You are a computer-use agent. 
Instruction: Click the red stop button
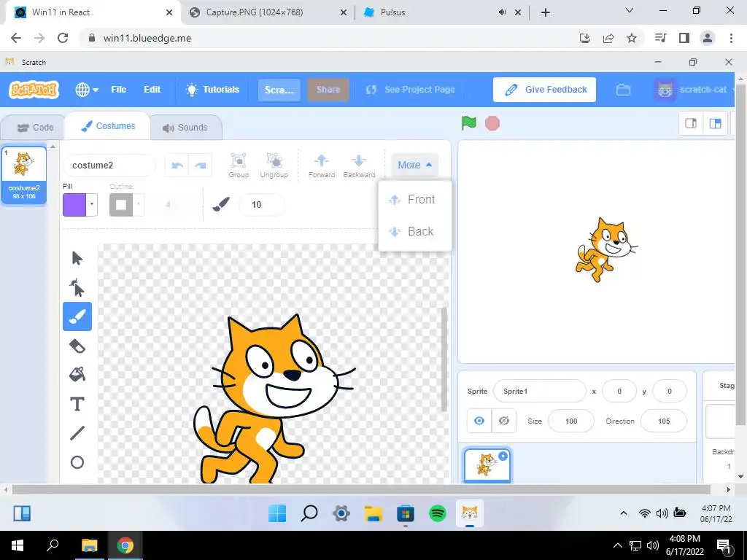492,123
